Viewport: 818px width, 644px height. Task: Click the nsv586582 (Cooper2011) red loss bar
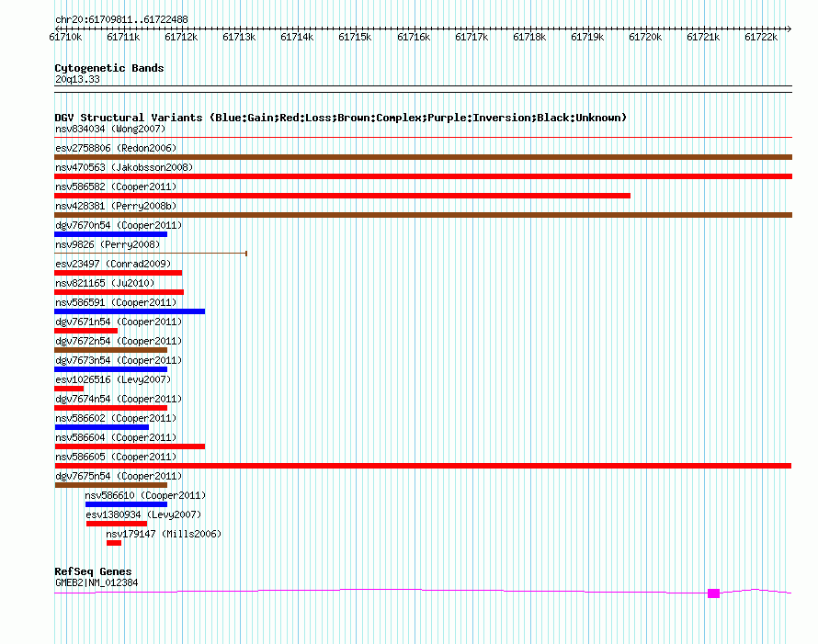tap(342, 196)
